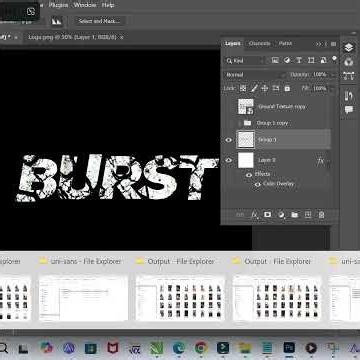Screen dimensions: 360x360
Task: Open the layer Kind filter dropdown
Action: (244, 61)
